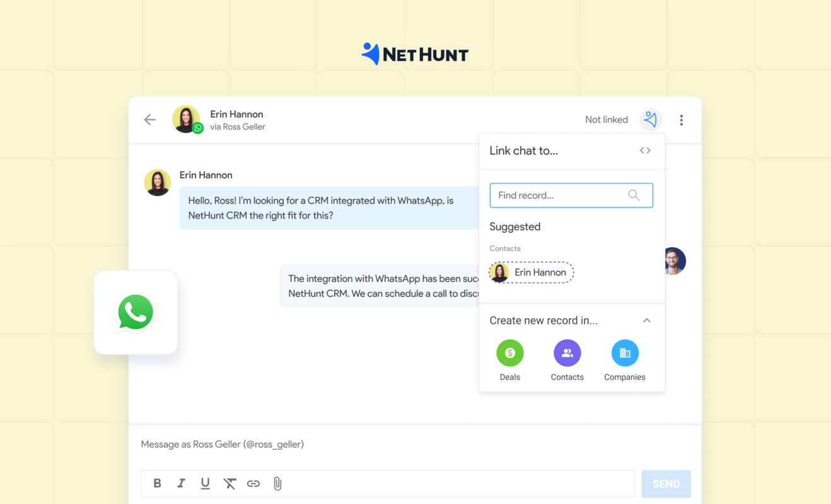Click the NetHunt link icon beside Not linked
The image size is (831, 504).
click(x=650, y=119)
